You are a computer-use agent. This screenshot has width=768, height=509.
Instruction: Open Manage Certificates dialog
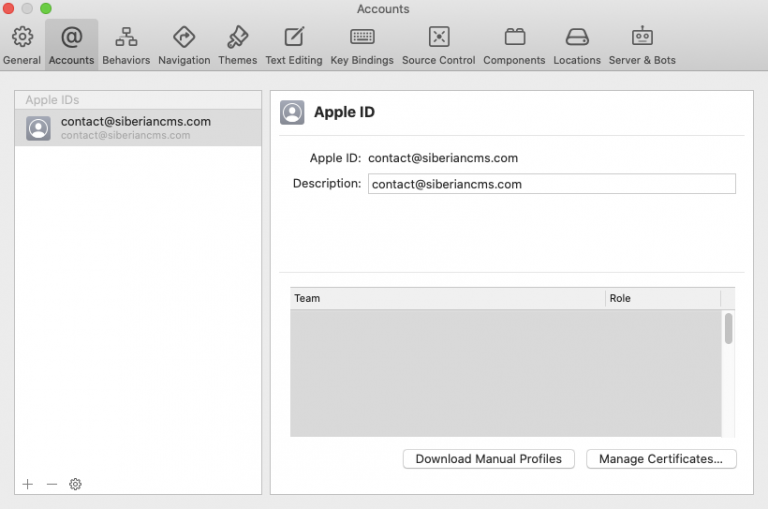point(661,459)
